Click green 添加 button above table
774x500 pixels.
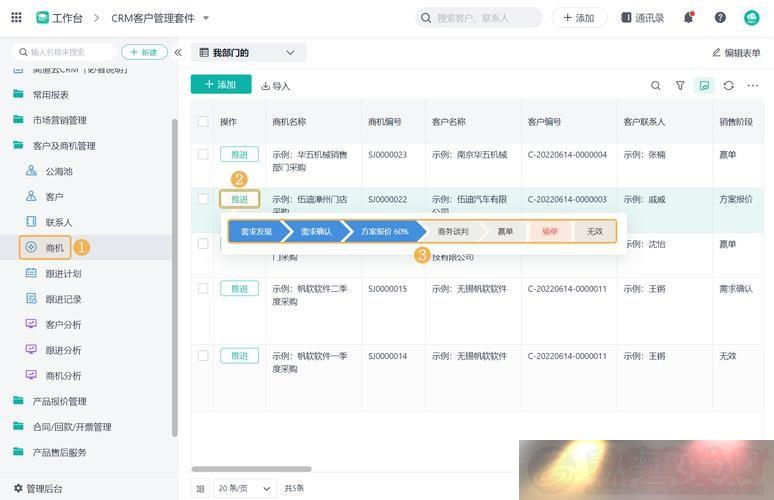click(221, 84)
